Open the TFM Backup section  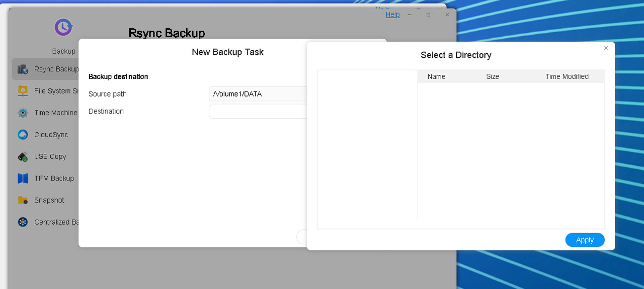tap(54, 178)
